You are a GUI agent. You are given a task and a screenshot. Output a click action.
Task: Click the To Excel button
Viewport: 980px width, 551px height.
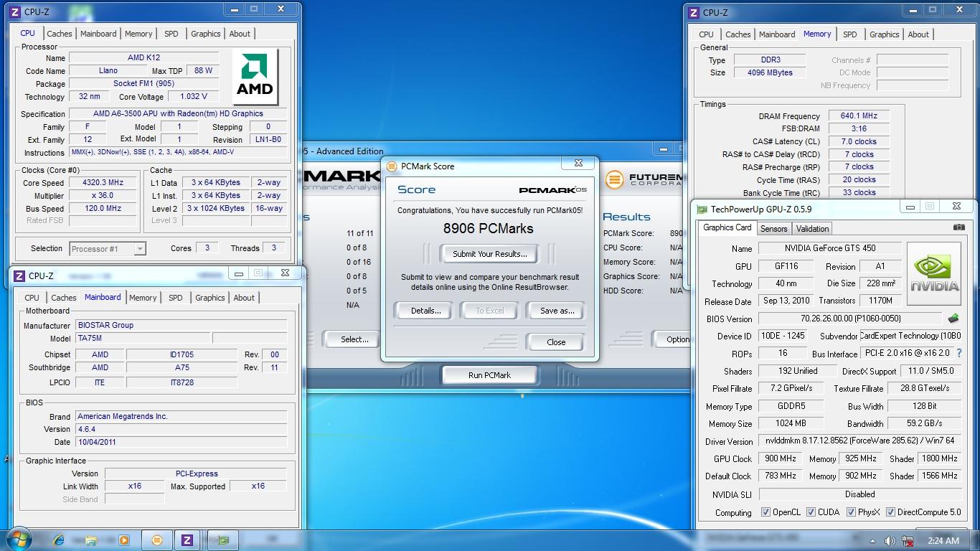(490, 311)
